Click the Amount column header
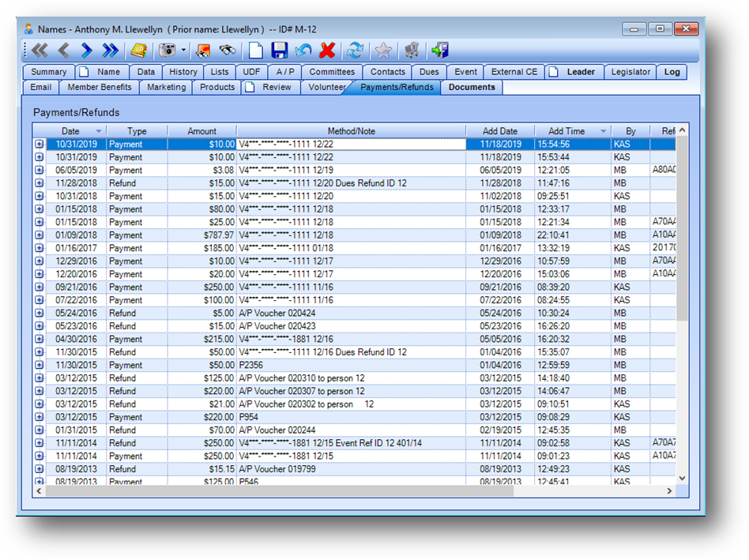 (201, 131)
